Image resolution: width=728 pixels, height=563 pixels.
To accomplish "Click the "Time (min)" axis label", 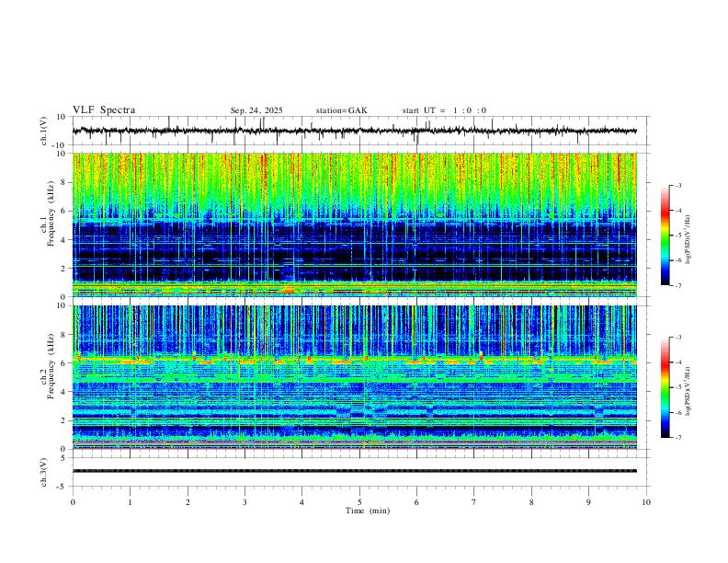I will coord(368,511).
